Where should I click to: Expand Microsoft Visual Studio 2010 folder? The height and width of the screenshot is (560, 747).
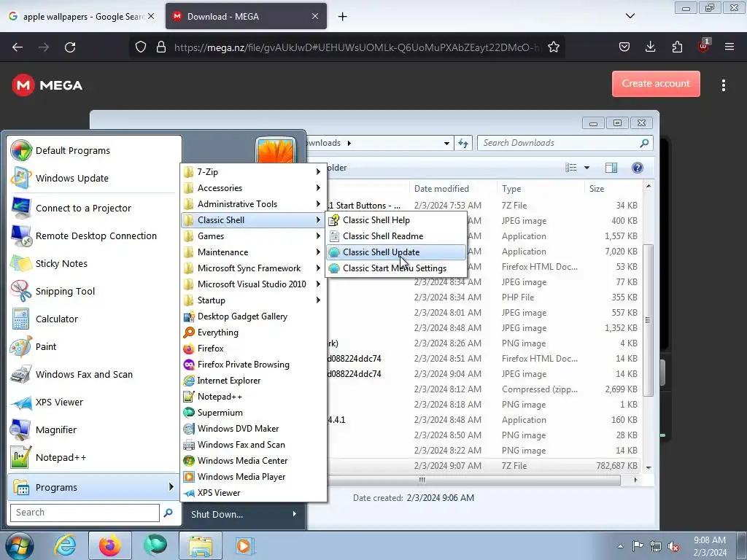pos(253,284)
